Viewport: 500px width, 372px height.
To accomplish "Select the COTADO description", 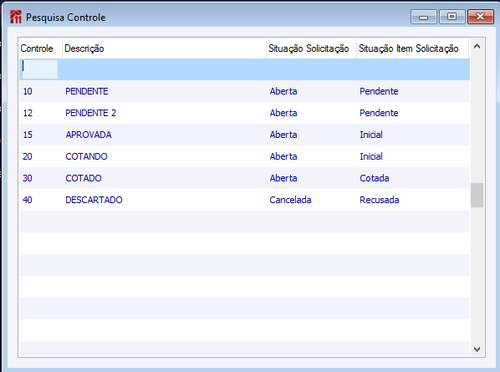I will coord(83,178).
